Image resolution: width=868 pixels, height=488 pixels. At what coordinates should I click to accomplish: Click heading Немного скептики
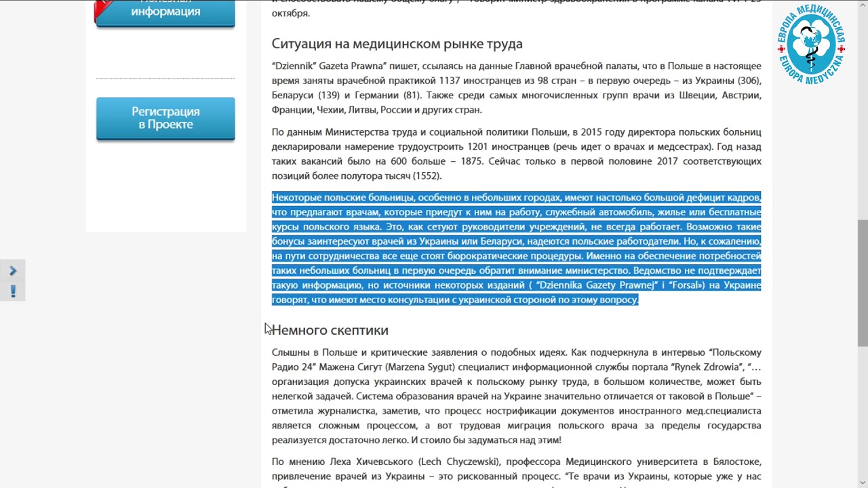click(330, 330)
